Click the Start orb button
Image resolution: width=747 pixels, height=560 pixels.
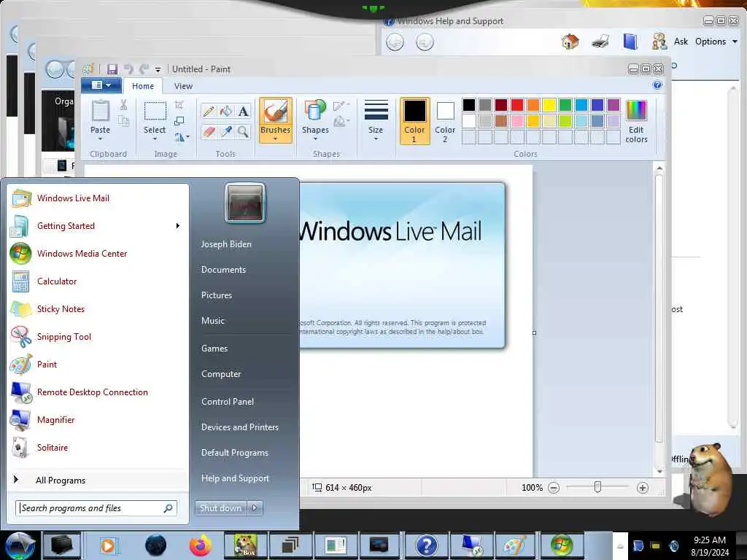coord(20,545)
